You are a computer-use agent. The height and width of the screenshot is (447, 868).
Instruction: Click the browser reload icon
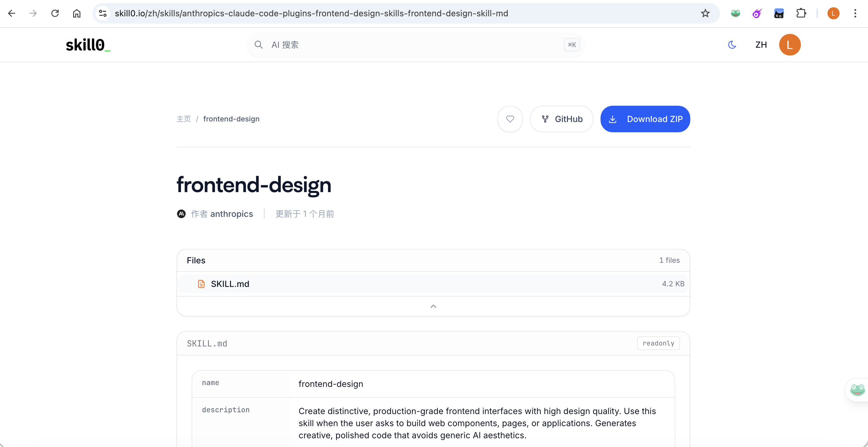[55, 14]
